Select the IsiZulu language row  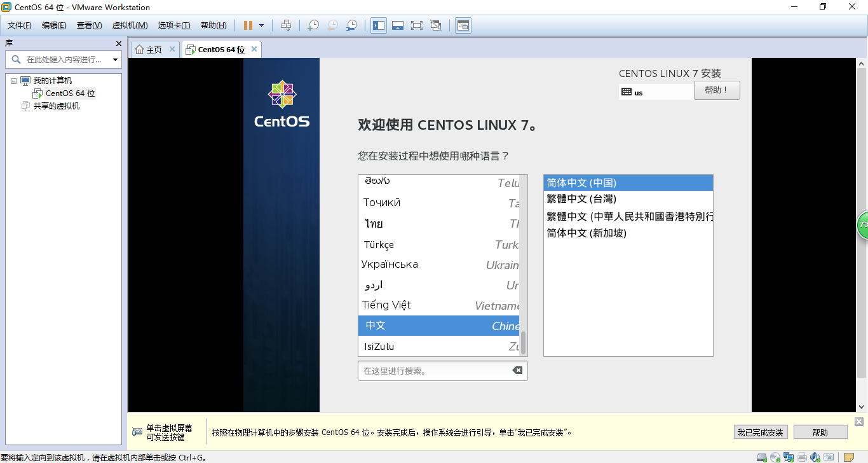(x=438, y=346)
